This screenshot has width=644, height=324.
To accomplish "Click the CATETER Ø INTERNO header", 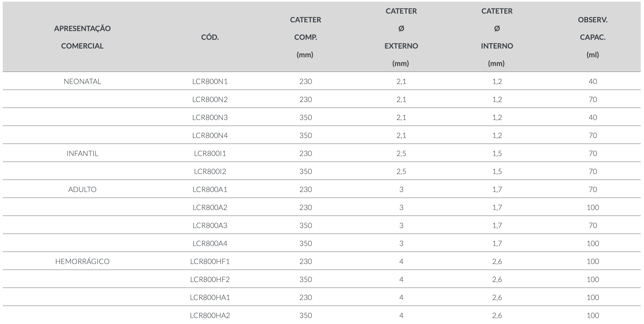I will click(497, 37).
